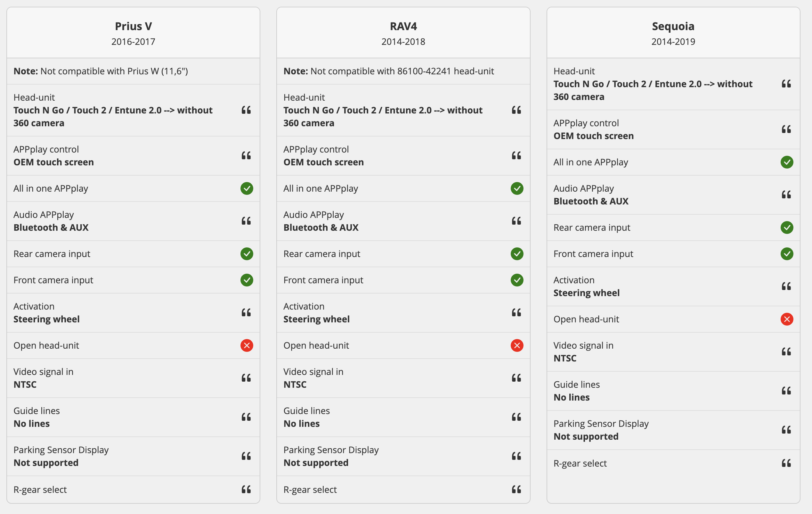Click the quote icon next to RAV4 Parking Sensor Display
Screen dimensions: 812x514
(x=516, y=456)
